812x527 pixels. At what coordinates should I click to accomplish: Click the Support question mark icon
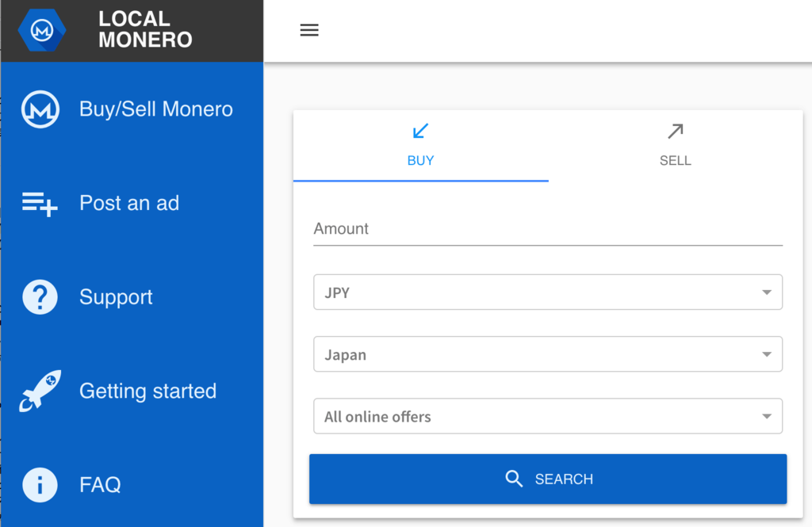40,297
